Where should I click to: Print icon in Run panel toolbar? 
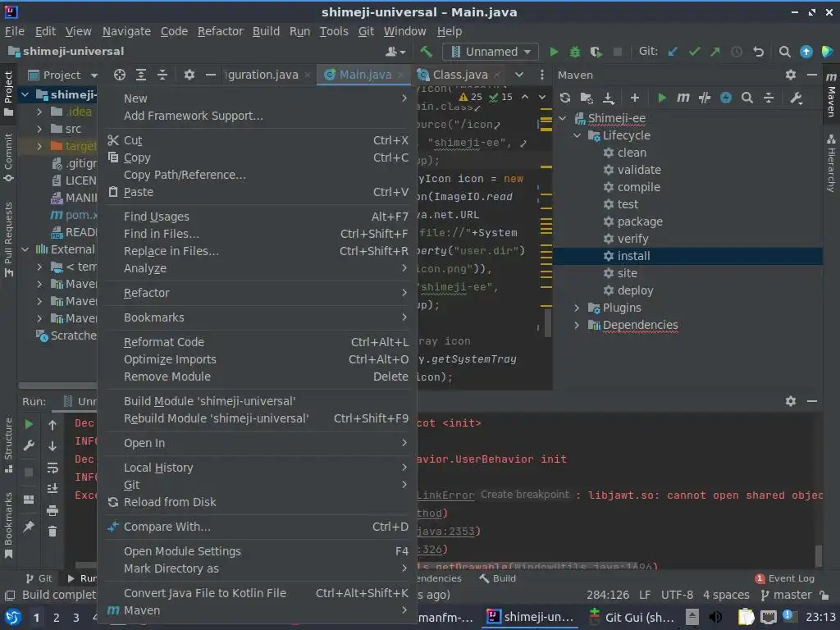(x=52, y=510)
